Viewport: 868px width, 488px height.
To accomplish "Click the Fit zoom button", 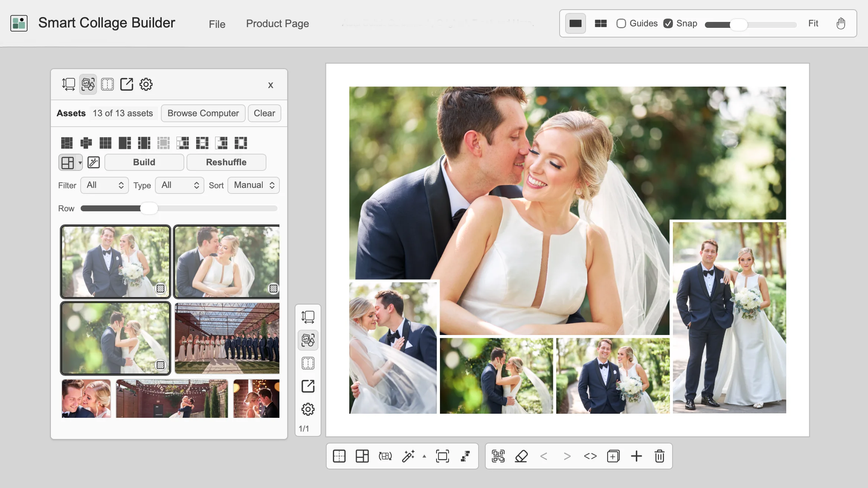I will (813, 23).
